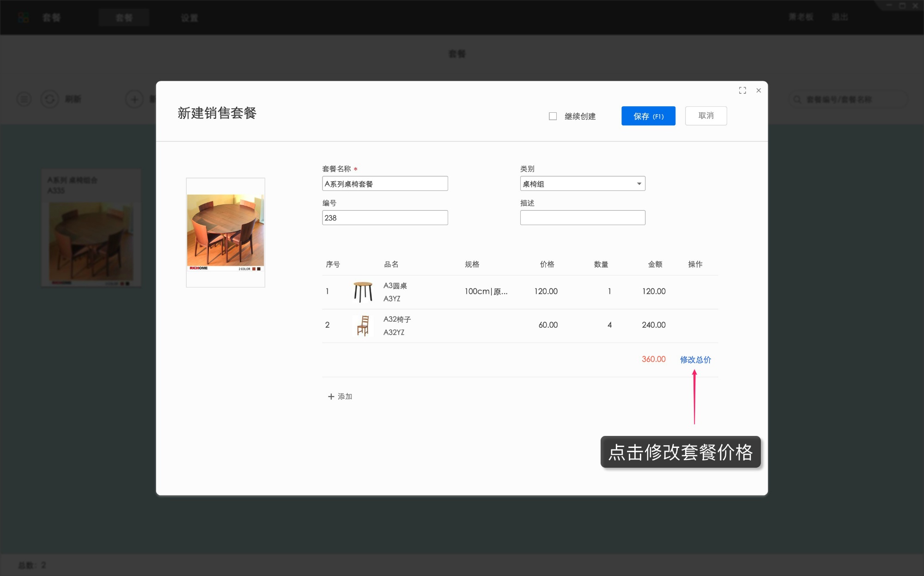Click the plus icon to create new package
The width and height of the screenshot is (924, 576).
[134, 99]
